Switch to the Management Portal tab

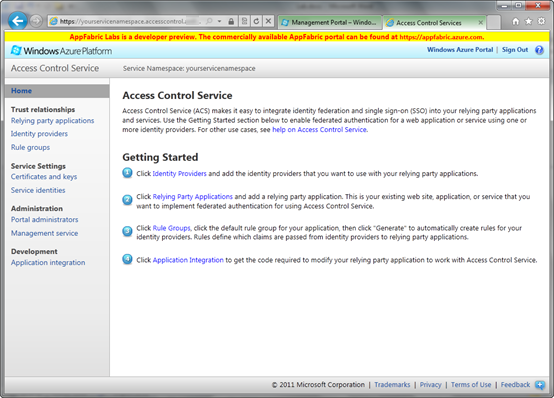(330, 22)
